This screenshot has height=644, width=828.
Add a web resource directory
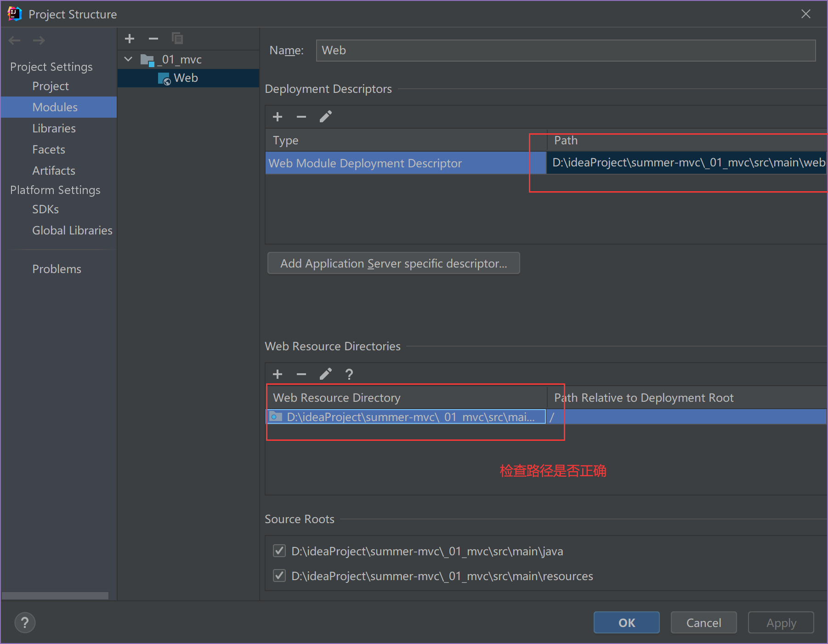coord(278,374)
